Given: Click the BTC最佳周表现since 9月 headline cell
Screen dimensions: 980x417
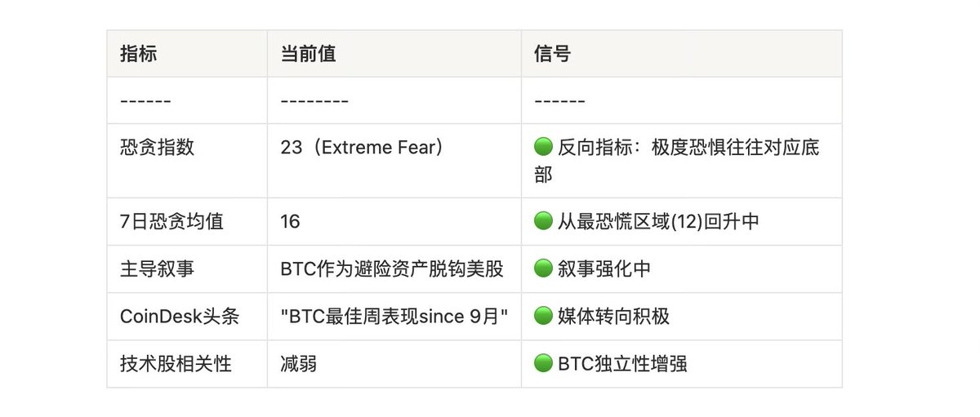Looking at the screenshot, I should 394,316.
